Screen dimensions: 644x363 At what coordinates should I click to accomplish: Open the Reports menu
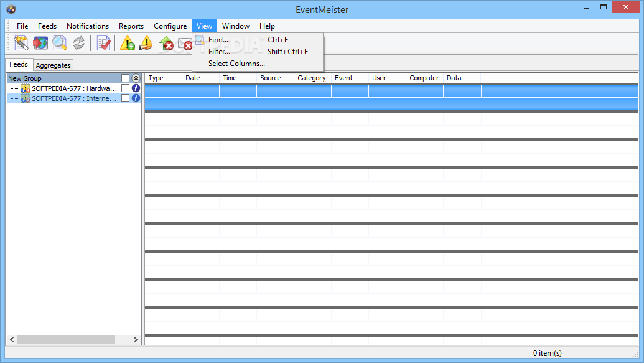click(x=131, y=26)
